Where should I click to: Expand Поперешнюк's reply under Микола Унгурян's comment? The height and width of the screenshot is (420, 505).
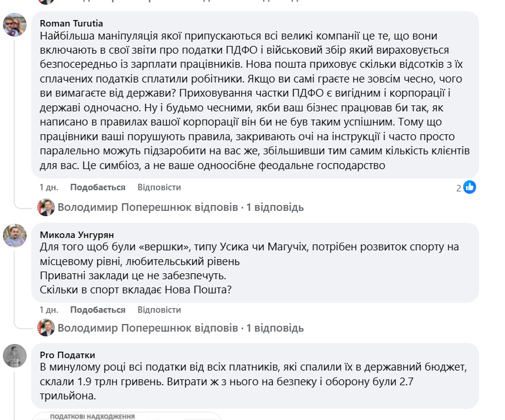point(180,328)
